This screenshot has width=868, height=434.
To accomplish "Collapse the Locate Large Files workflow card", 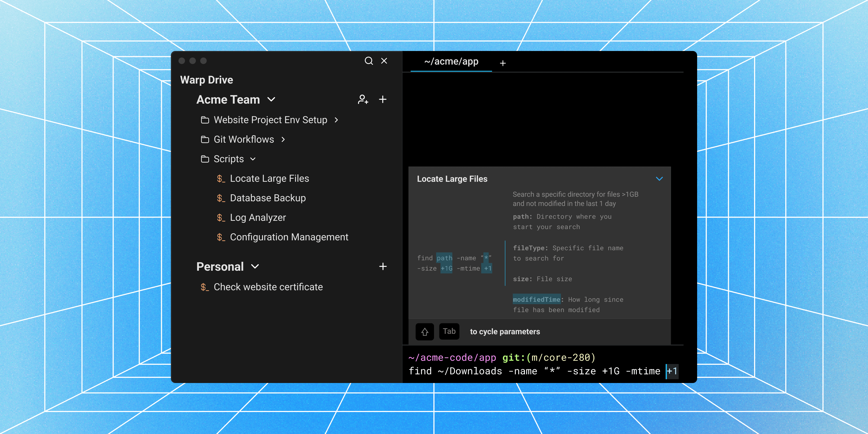I will point(659,178).
